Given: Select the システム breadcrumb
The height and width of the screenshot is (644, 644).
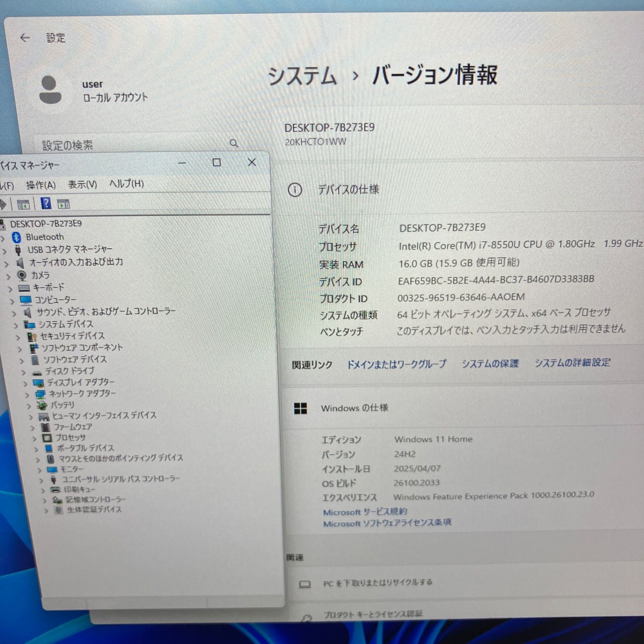Looking at the screenshot, I should pos(302,76).
